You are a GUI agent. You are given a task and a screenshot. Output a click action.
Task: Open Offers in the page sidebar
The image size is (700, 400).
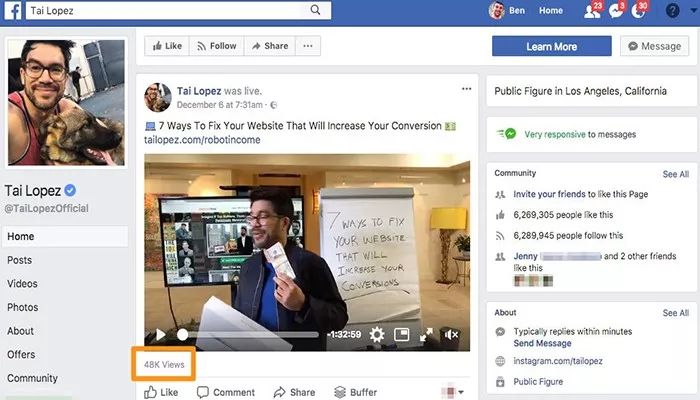[x=21, y=355]
